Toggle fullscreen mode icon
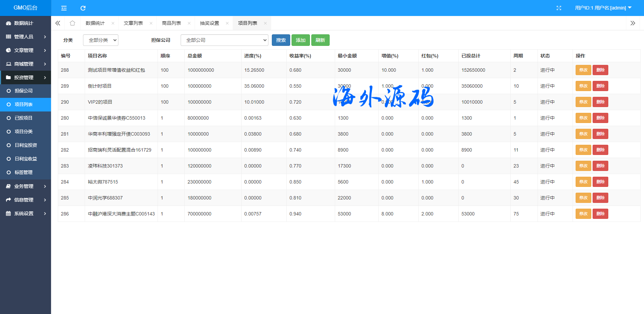Screen dimensions: 644x314 click(x=559, y=8)
